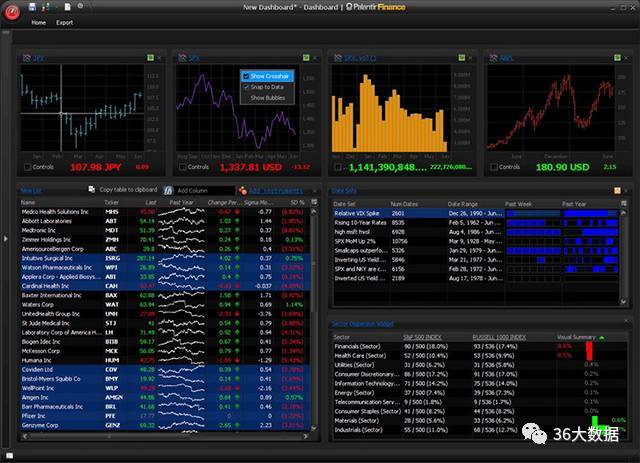Click green sort arrow beside Visual Summary
This screenshot has width=640, height=463.
pyautogui.click(x=602, y=338)
